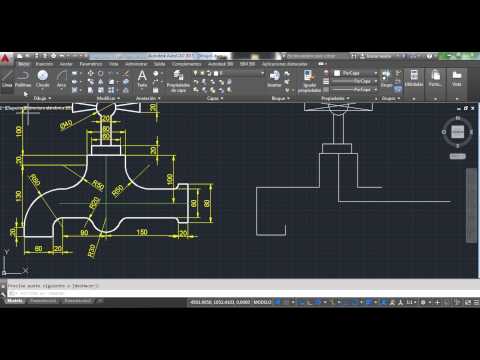Expand the Bloque panel
The width and height of the screenshot is (480, 360).
(280, 98)
